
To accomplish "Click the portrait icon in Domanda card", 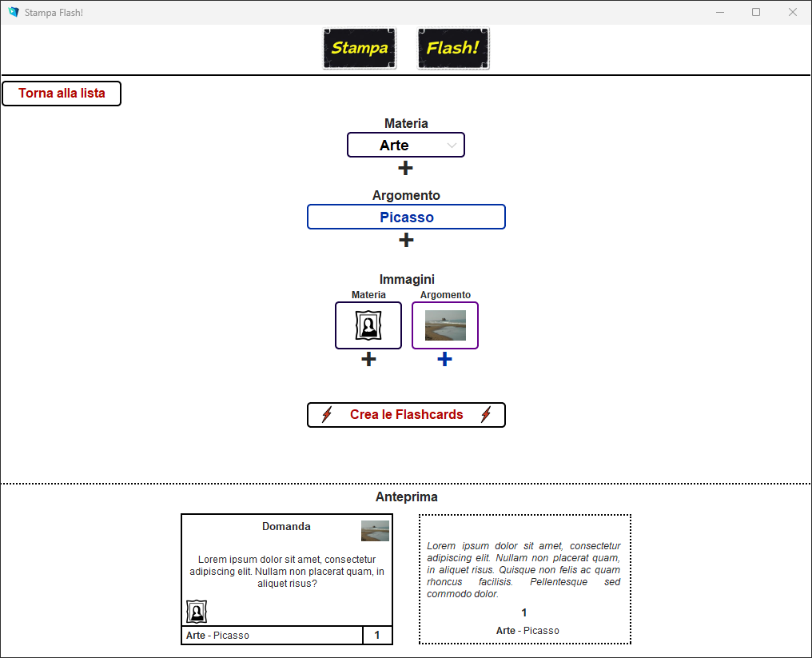I will (x=197, y=612).
